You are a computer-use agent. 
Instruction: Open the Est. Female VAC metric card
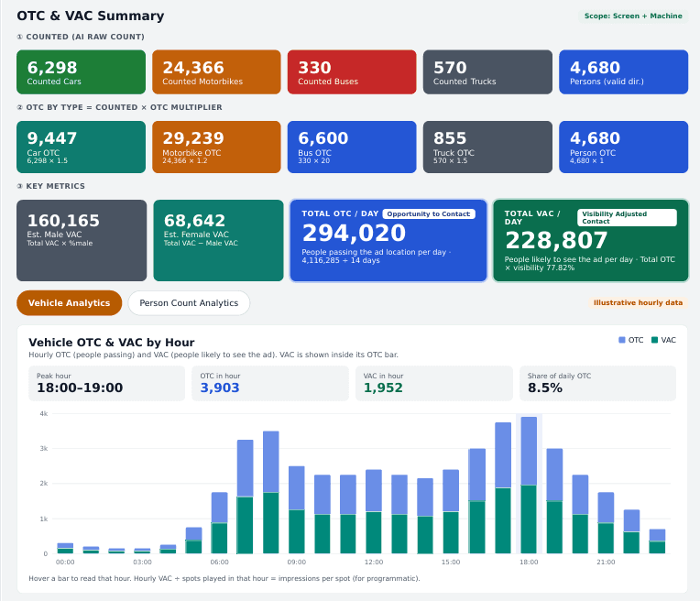[x=218, y=240]
